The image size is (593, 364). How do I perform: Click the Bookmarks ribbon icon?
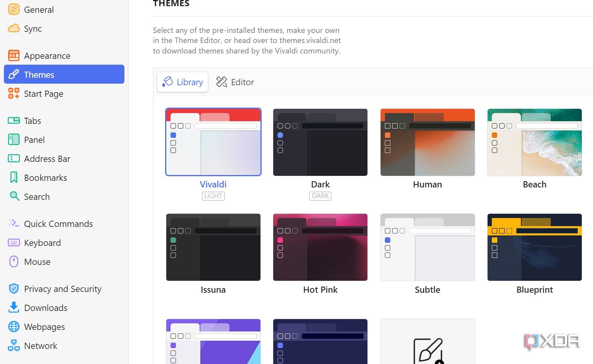(14, 177)
